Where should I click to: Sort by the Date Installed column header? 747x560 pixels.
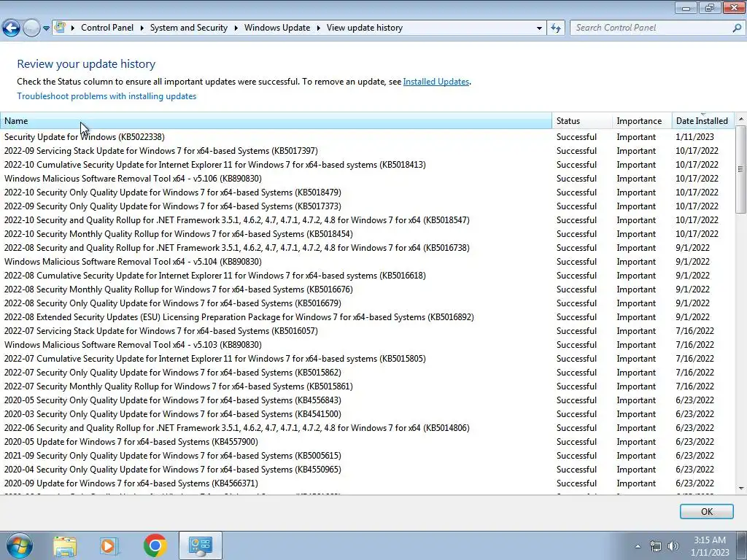703,121
